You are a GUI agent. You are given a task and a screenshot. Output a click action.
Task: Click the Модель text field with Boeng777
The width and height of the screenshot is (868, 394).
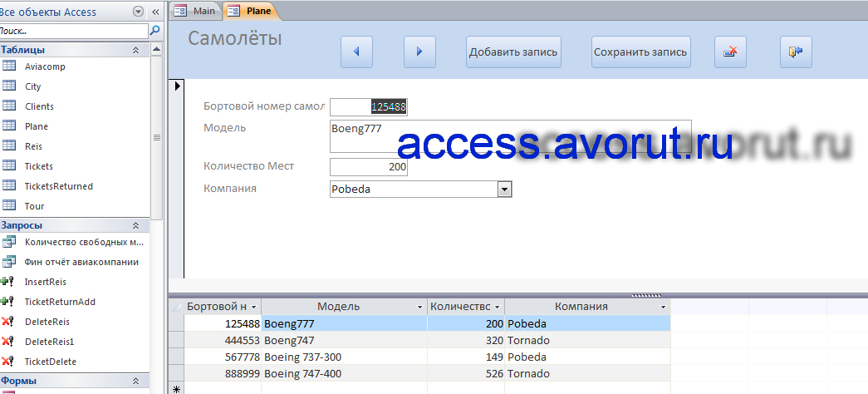point(510,136)
